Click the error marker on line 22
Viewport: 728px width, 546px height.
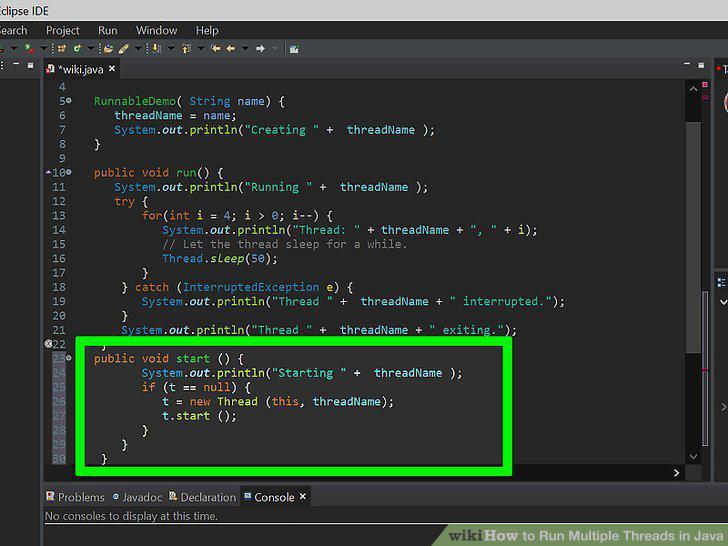pyautogui.click(x=48, y=344)
